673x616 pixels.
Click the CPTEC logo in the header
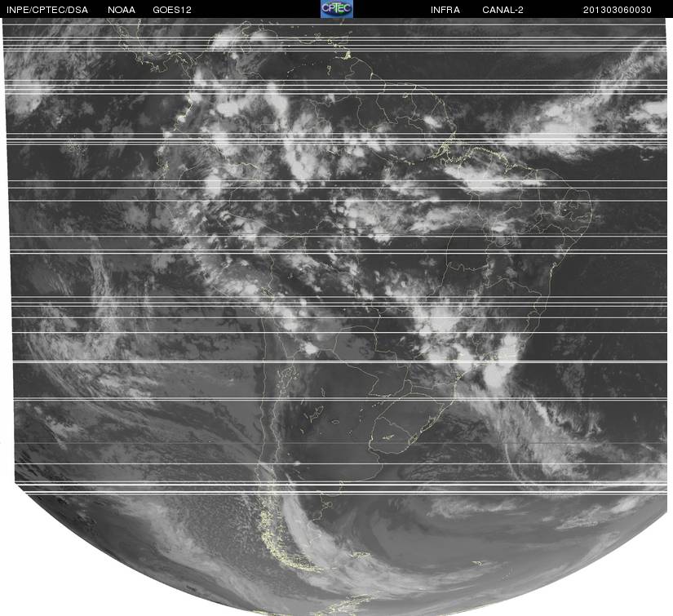337,9
